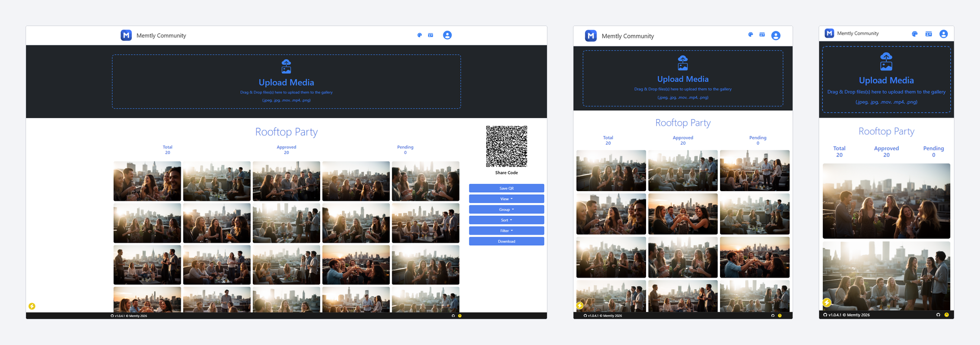The width and height of the screenshot is (980, 345).
Task: Click the Approved 20 stat in the tablet view
Action: 683,141
